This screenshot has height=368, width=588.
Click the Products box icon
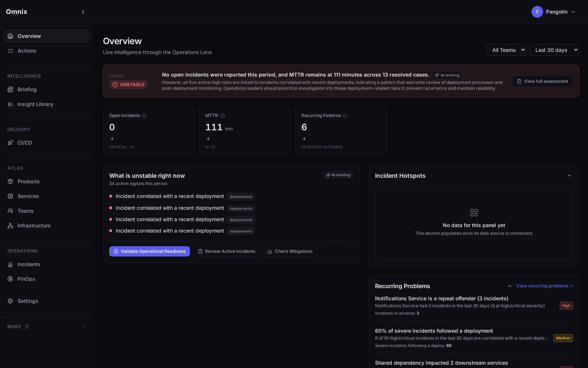10,182
